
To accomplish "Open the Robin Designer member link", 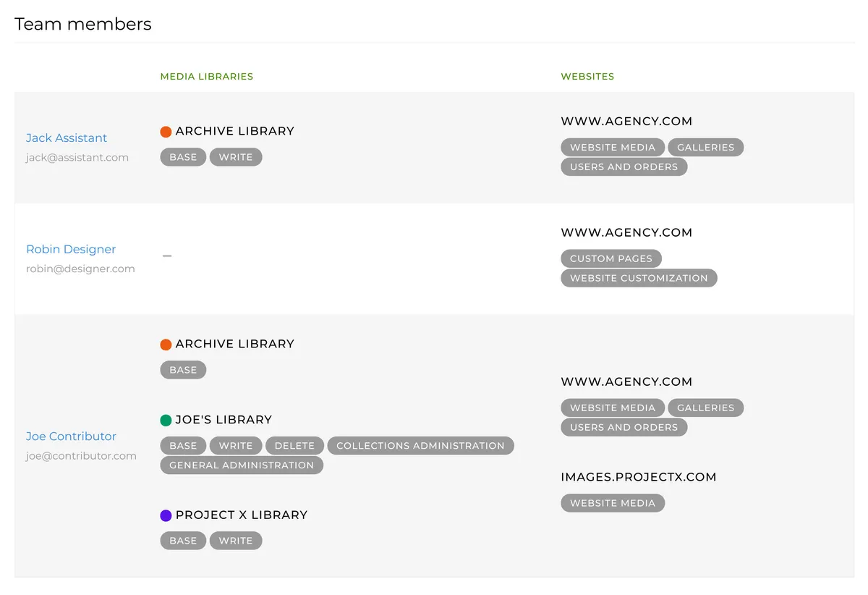I will click(x=71, y=250).
